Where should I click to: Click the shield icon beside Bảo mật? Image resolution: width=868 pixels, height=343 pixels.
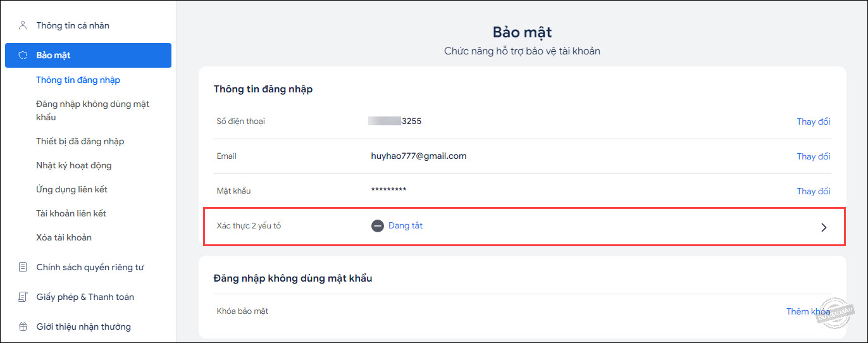point(23,55)
